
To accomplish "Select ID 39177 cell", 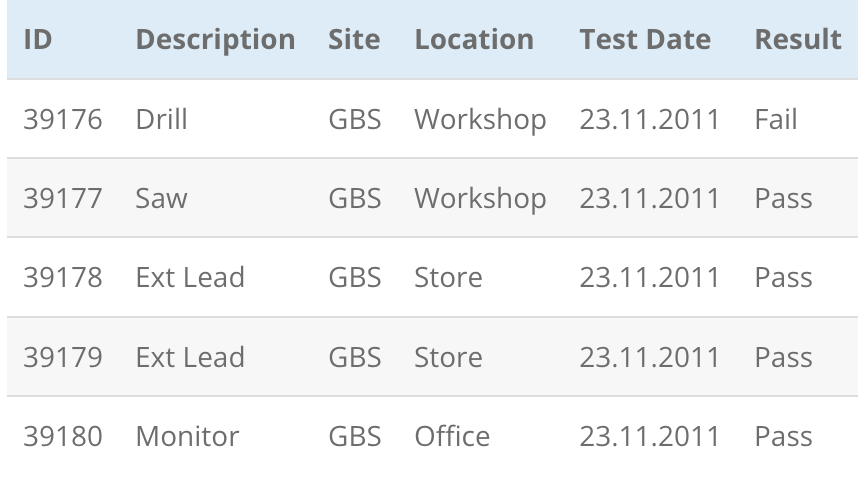I will pos(63,198).
